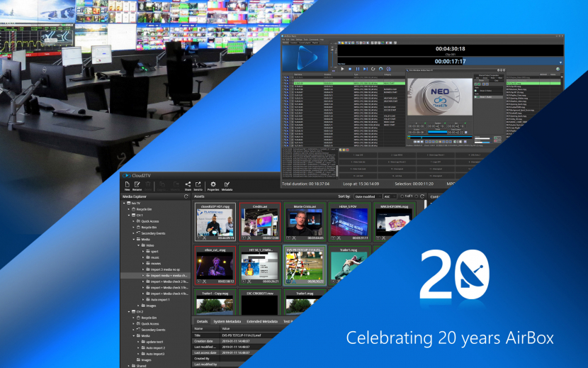Image resolution: width=588 pixels, height=368 pixels.
Task: Click the Loop icon in AirBox transport
Action: [380, 69]
